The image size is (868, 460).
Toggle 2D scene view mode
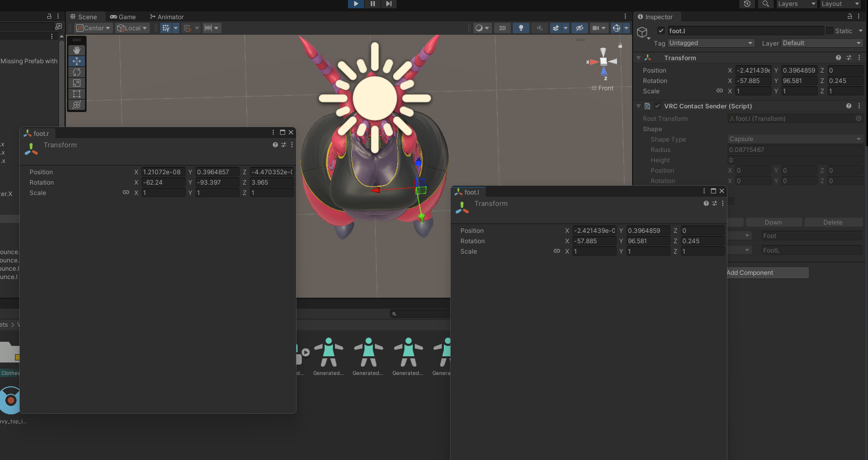click(502, 28)
